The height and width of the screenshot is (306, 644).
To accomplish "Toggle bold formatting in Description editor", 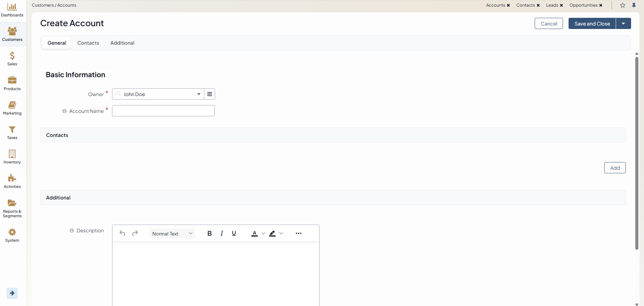I will (210, 233).
